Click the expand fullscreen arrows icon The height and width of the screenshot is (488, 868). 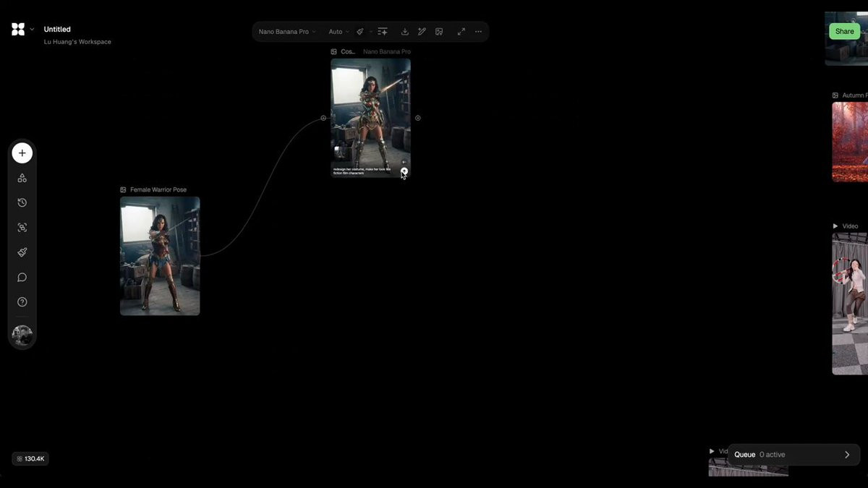(461, 32)
